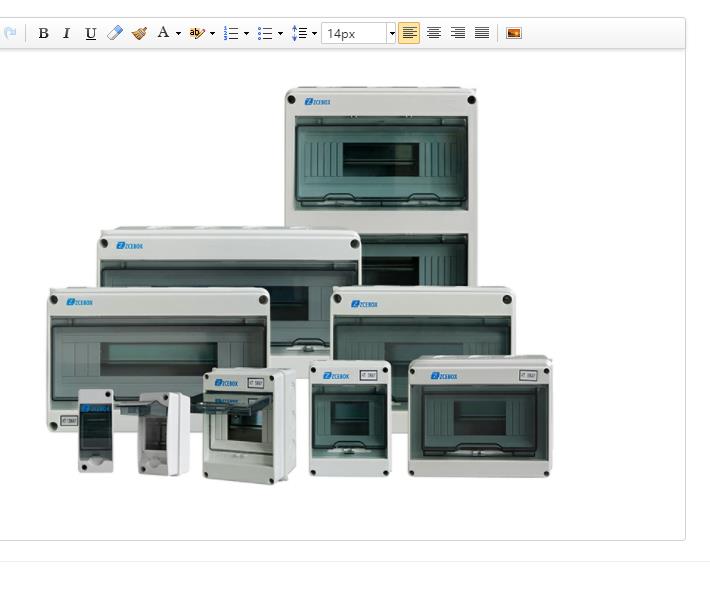Image resolution: width=710 pixels, height=597 pixels.
Task: Expand the highlight color dropdown arrow
Action: coord(212,33)
